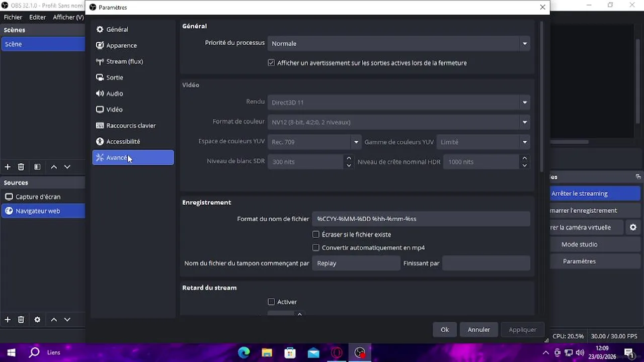Open the Opera browser taskbar icon
Screen dimensions: 644x362
coord(337,352)
